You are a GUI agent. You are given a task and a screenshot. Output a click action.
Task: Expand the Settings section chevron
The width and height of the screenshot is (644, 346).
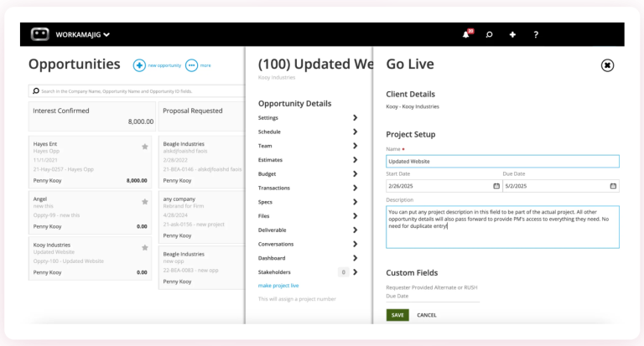point(355,118)
